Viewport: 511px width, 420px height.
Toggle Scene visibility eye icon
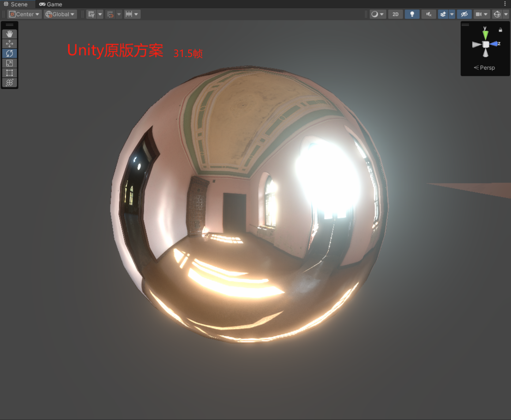coord(464,14)
